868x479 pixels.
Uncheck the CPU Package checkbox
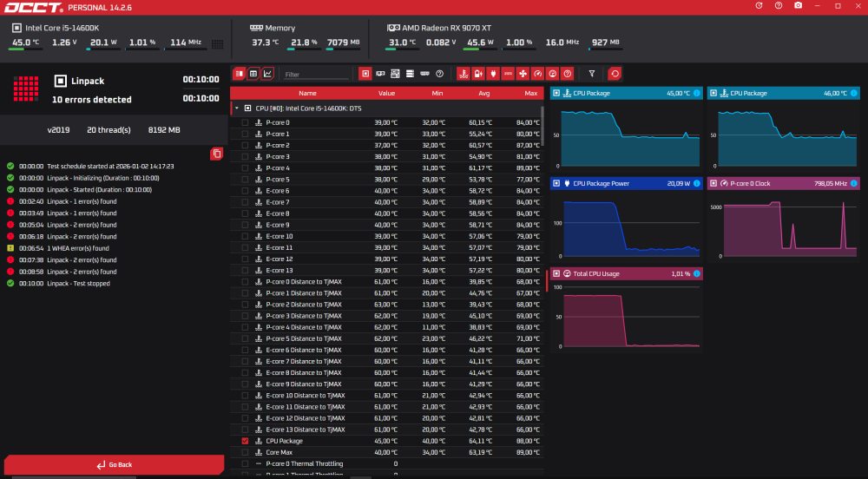pos(245,441)
